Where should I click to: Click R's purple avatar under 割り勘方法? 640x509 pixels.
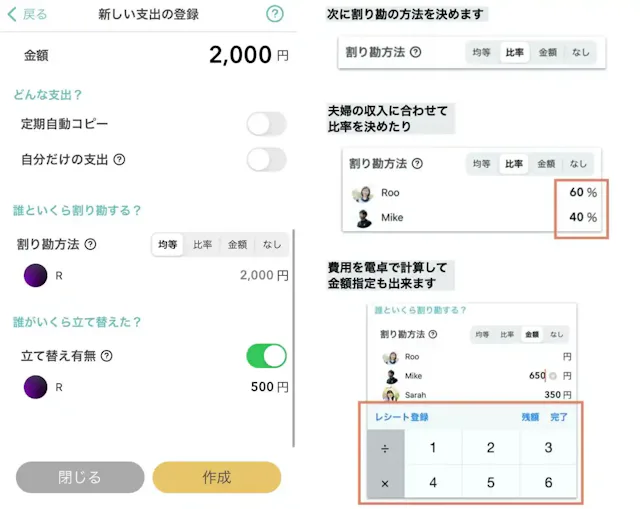coord(35,275)
